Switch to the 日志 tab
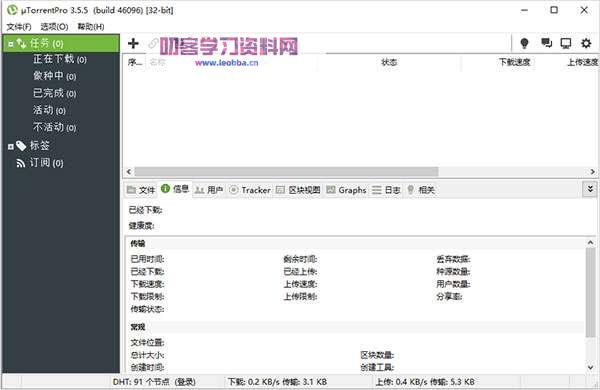 click(386, 190)
